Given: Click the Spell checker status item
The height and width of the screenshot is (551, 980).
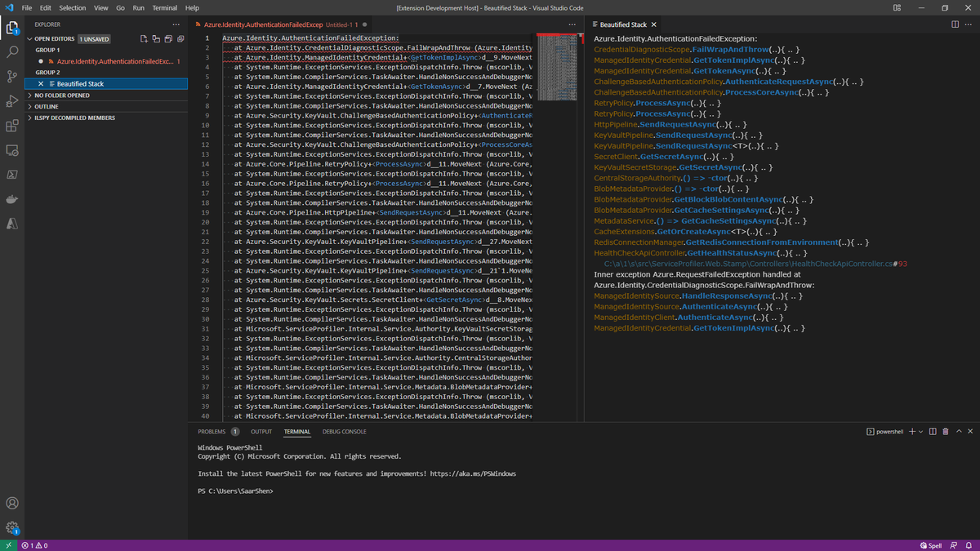Looking at the screenshot, I should (931, 545).
